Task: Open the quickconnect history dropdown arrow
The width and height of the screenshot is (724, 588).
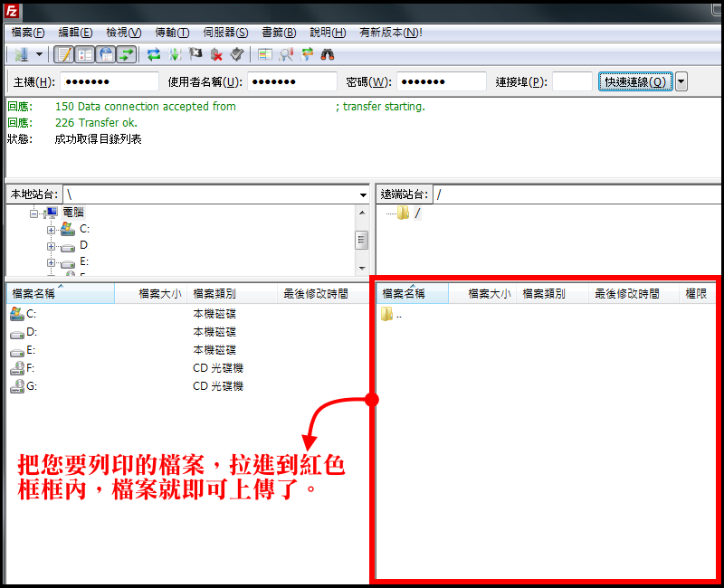Action: click(x=681, y=82)
